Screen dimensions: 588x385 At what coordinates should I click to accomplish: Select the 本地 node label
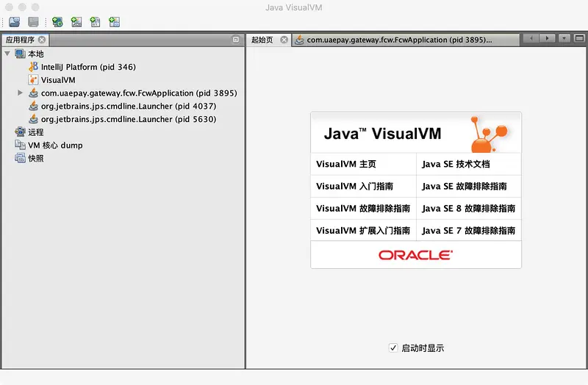(x=36, y=54)
